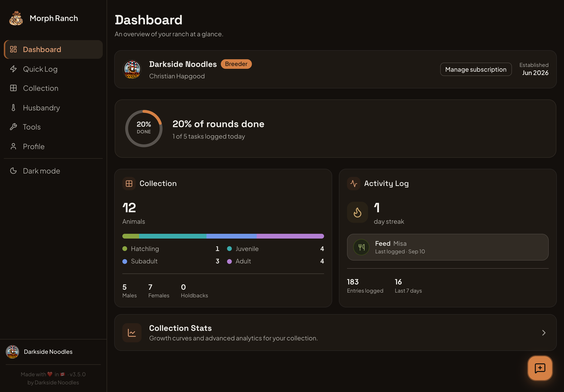Toggle Dark mode in the sidebar
The width and height of the screenshot is (564, 392).
[x=53, y=171]
